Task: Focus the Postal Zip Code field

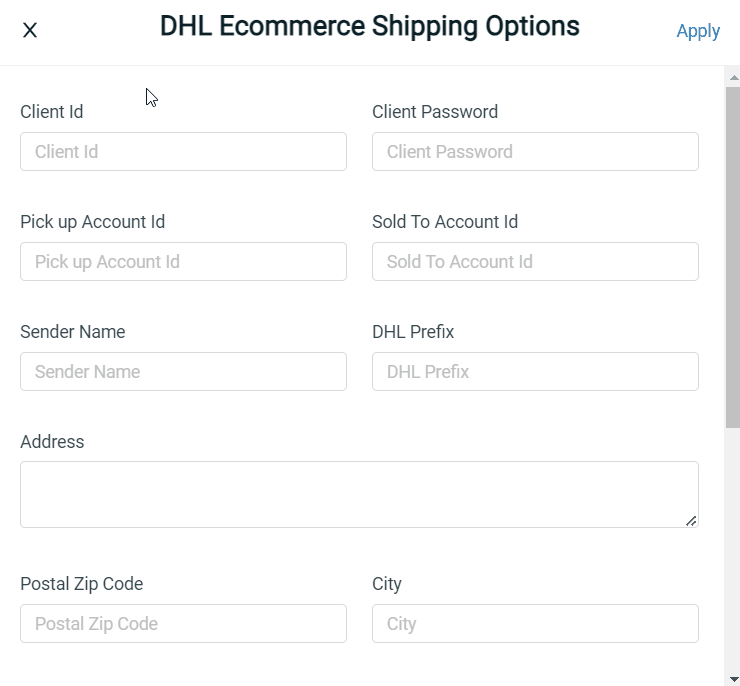Action: pyautogui.click(x=183, y=624)
